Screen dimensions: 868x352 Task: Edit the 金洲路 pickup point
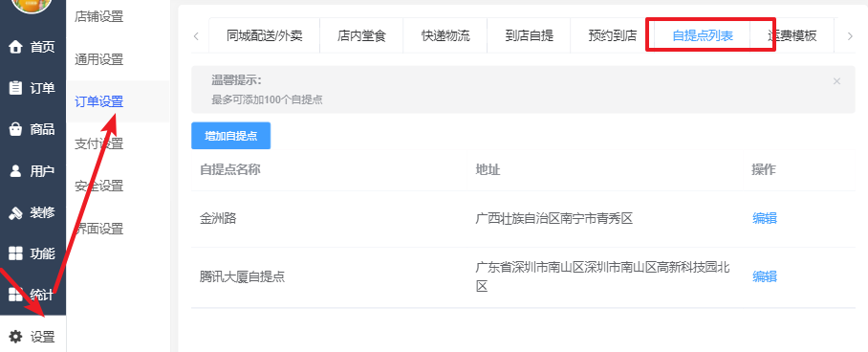tap(765, 218)
